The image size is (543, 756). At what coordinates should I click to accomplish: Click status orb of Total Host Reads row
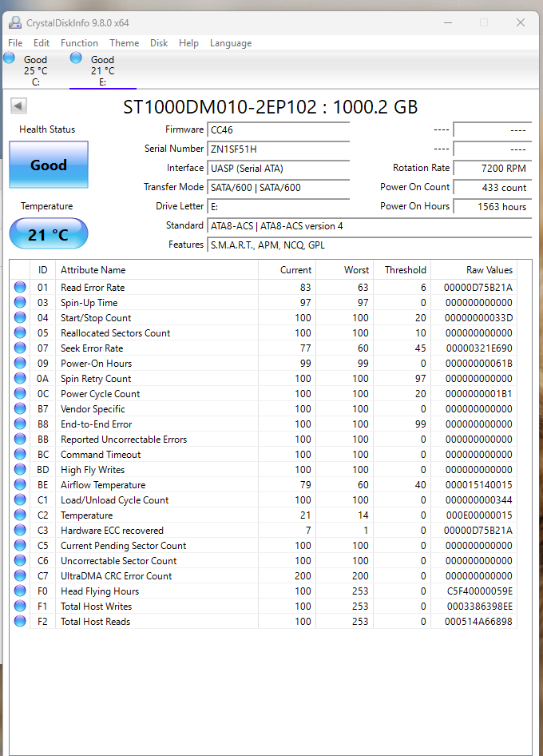20,621
